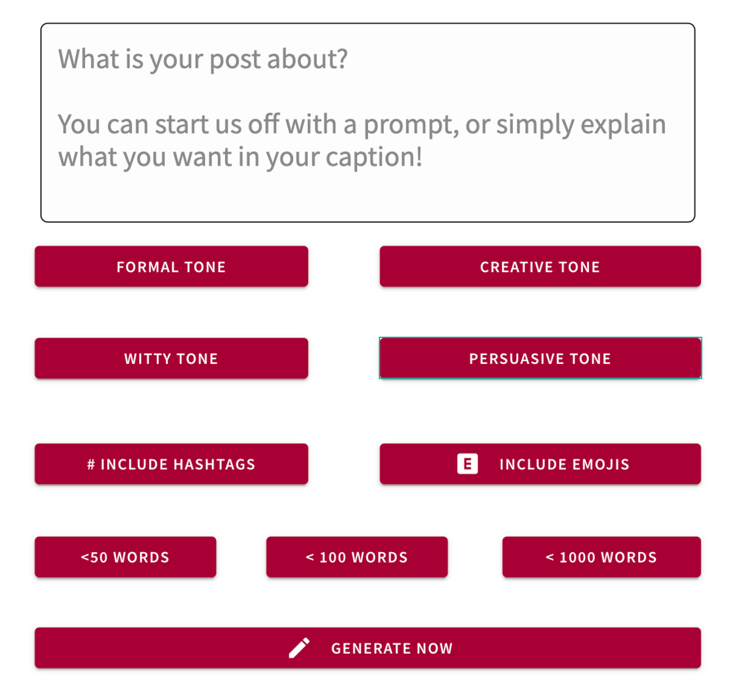Click the Generate Now button

pyautogui.click(x=367, y=648)
